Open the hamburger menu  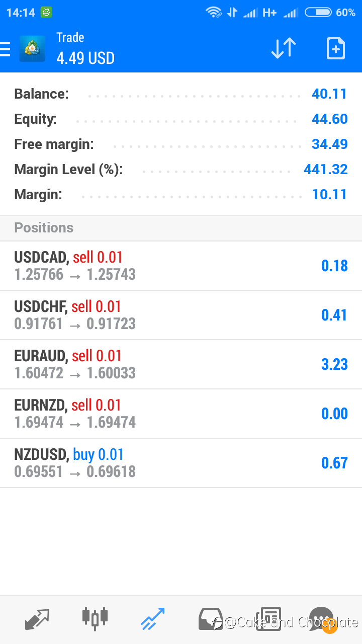[6, 49]
